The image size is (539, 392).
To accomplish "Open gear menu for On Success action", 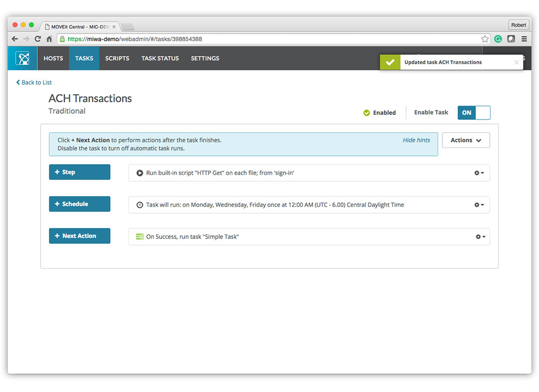I will tap(480, 237).
